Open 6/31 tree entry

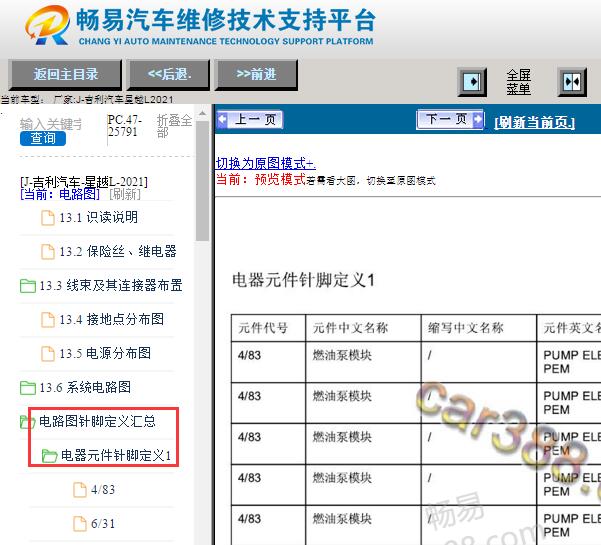pyautogui.click(x=103, y=524)
